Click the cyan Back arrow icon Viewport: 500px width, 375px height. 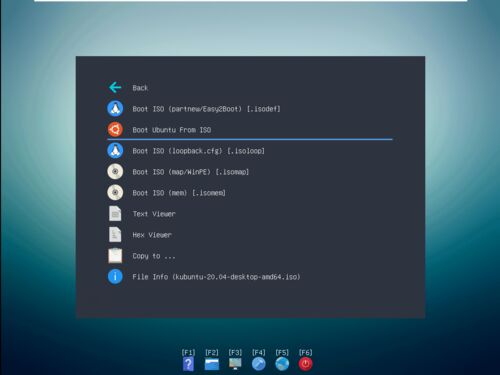point(115,88)
